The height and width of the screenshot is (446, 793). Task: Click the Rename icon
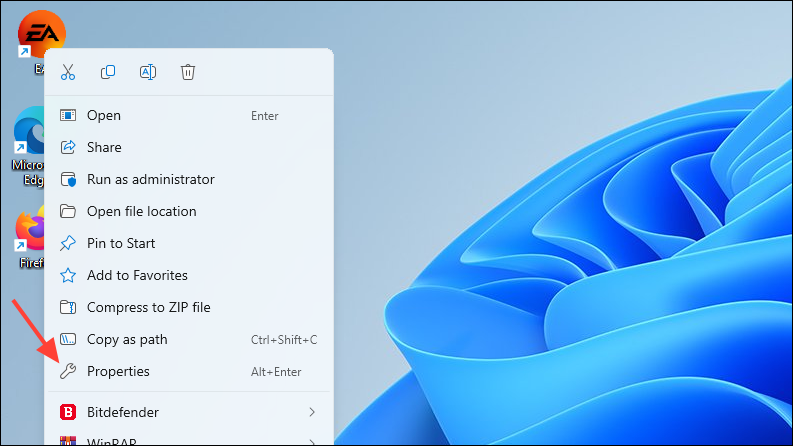pos(148,72)
